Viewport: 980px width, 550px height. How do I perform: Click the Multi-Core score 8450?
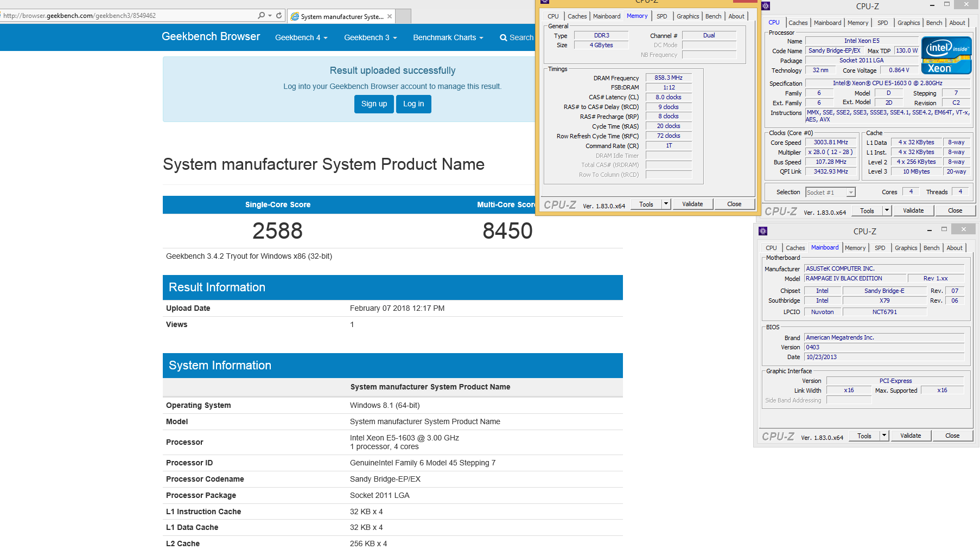[x=507, y=231]
